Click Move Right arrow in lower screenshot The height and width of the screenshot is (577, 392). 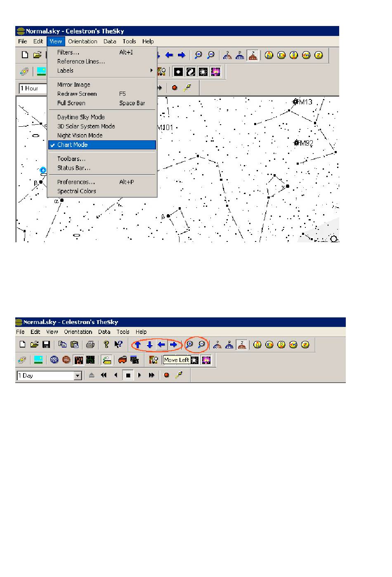coord(174,345)
